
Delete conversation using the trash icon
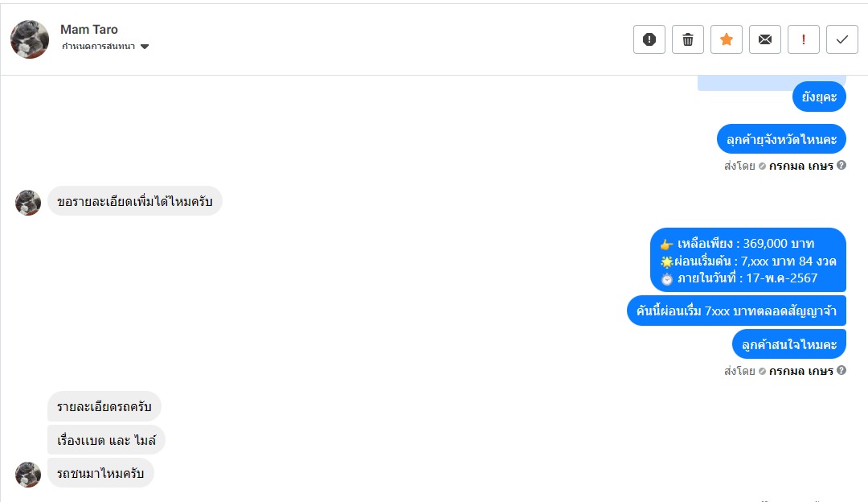coord(688,39)
